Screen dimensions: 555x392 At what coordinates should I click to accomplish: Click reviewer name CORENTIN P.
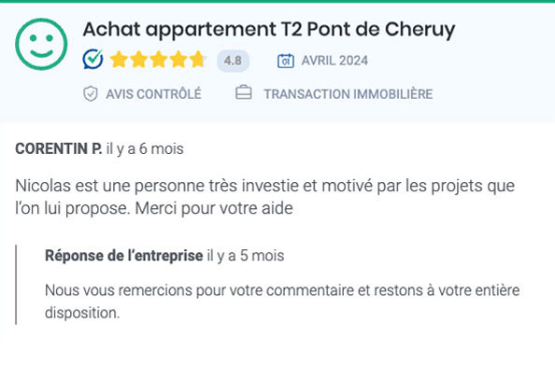(59, 148)
